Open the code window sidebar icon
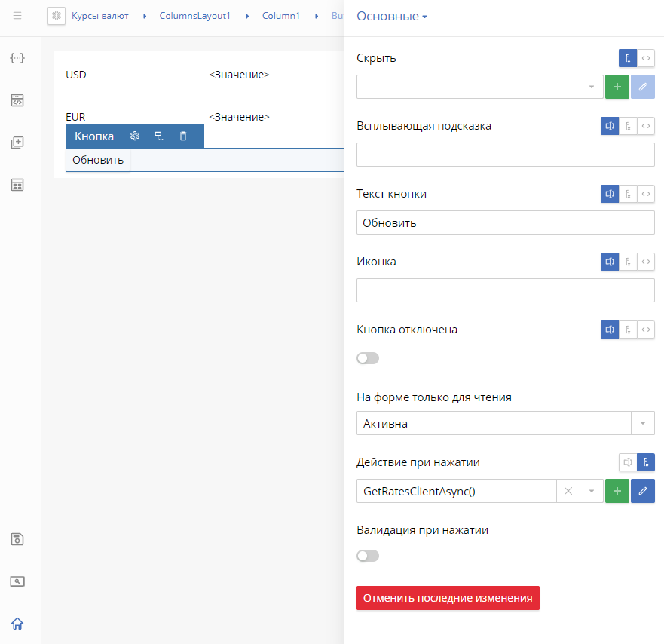Image resolution: width=664 pixels, height=644 pixels. click(17, 100)
